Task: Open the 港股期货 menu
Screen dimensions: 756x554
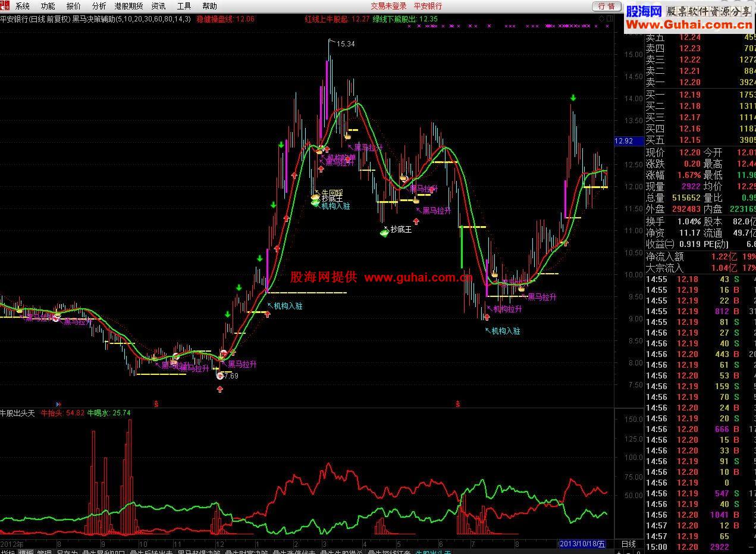Action: pyautogui.click(x=128, y=6)
